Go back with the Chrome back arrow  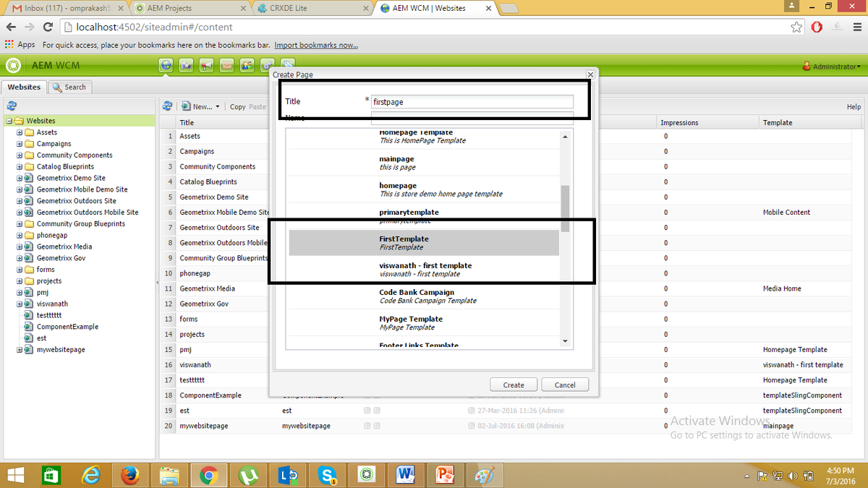11,27
